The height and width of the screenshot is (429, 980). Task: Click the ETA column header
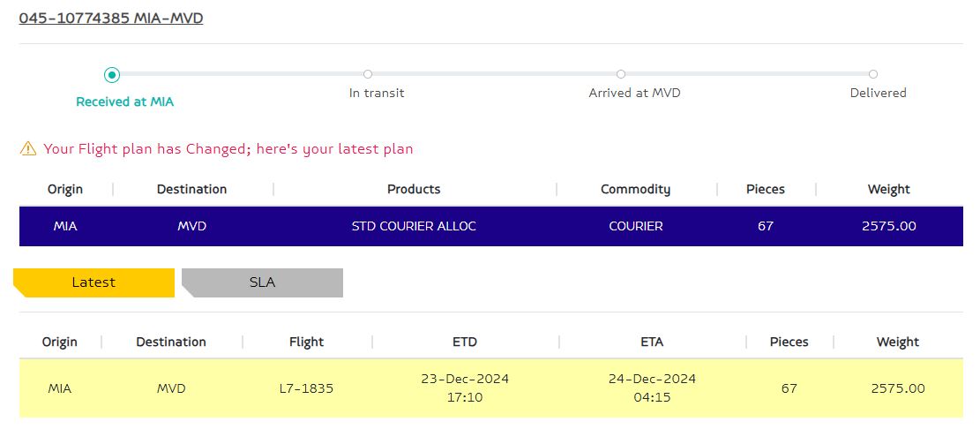(652, 342)
